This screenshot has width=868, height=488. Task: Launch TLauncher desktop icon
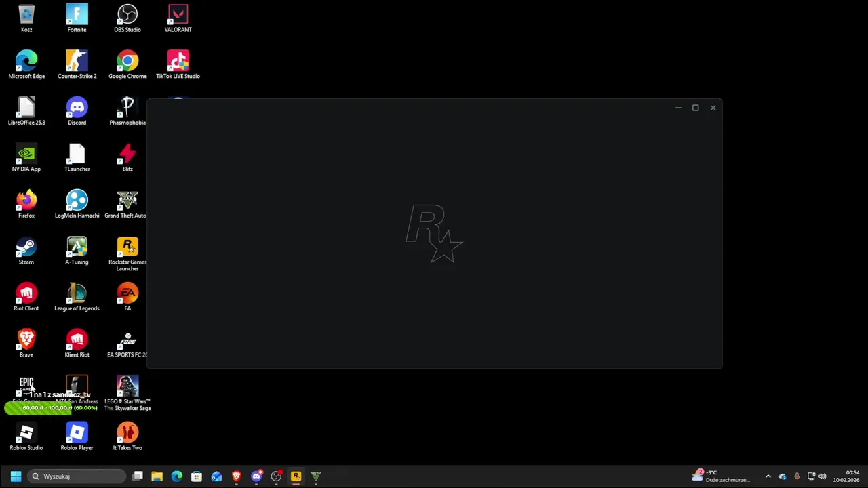[x=77, y=157]
